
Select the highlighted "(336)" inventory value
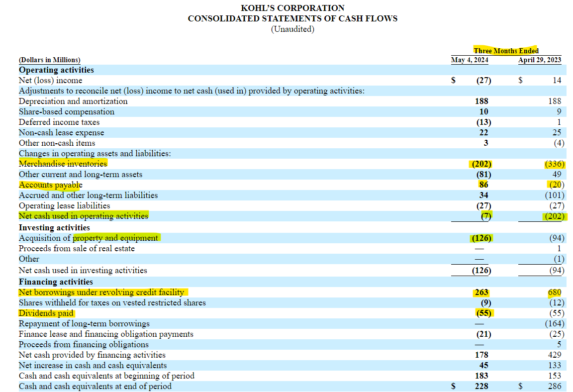[554, 164]
